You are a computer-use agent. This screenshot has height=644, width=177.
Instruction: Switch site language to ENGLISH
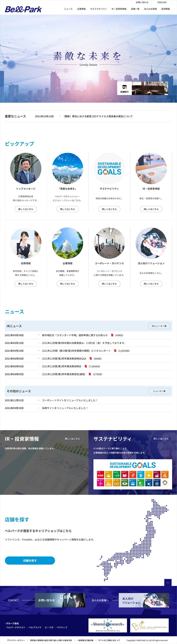(x=162, y=2)
